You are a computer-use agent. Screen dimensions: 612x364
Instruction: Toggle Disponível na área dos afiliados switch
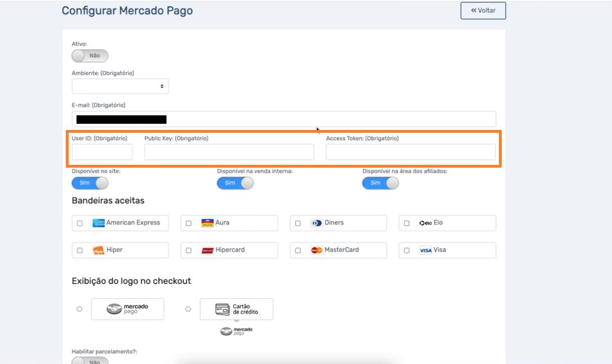[x=381, y=183]
